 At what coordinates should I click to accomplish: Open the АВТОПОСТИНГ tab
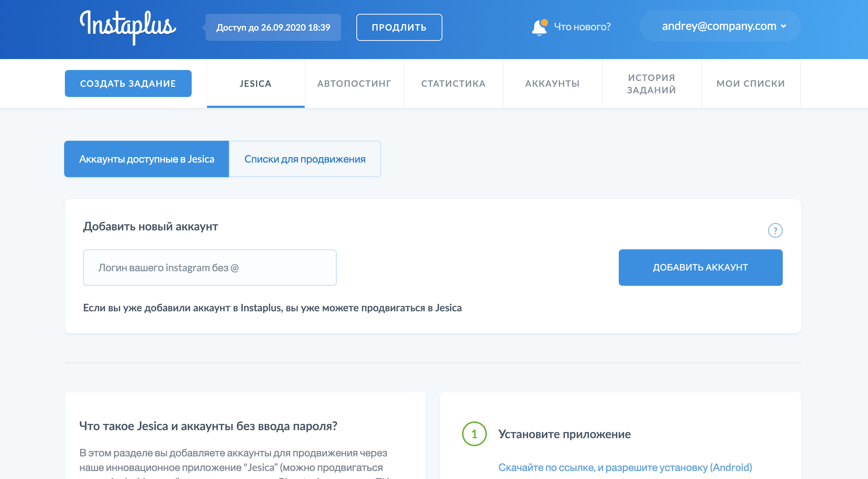click(x=354, y=83)
